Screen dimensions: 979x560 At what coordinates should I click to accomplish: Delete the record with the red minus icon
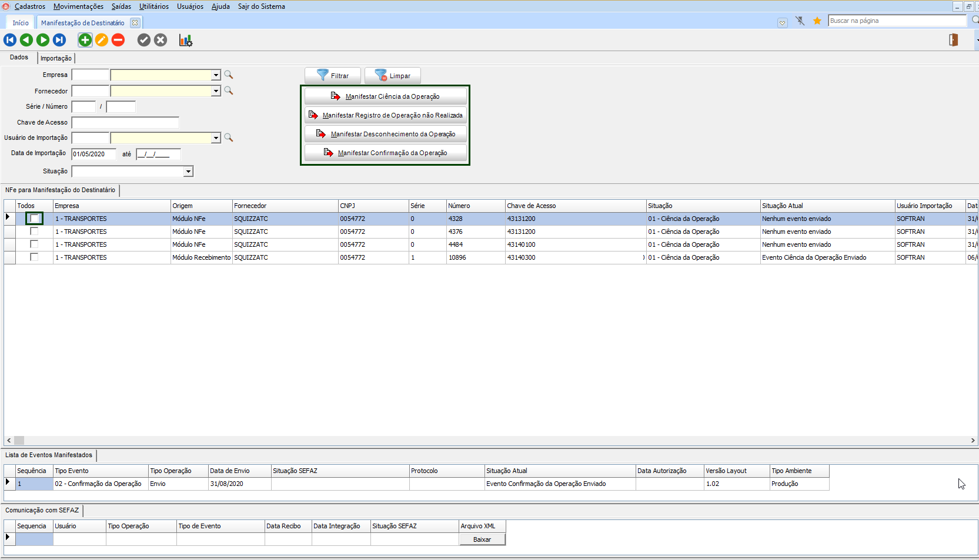[118, 40]
